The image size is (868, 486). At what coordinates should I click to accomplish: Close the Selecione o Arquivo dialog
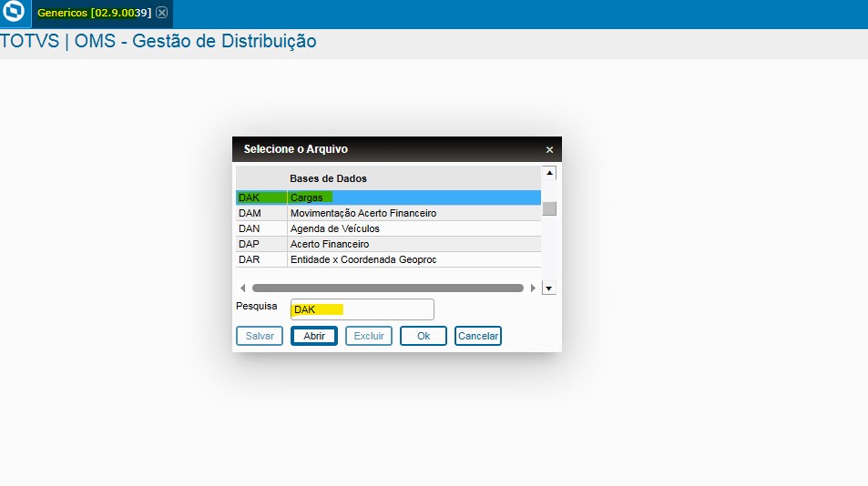(x=549, y=150)
